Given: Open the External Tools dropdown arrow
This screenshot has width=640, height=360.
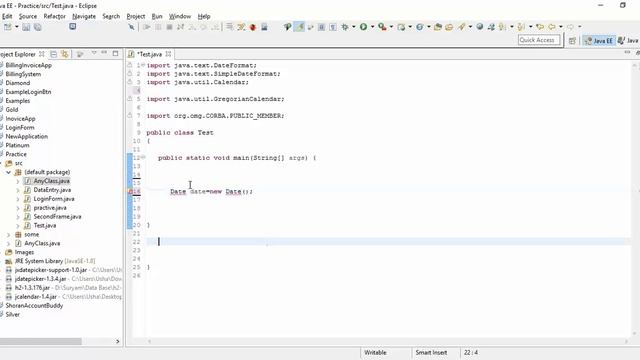Looking at the screenshot, I should tap(391, 27).
